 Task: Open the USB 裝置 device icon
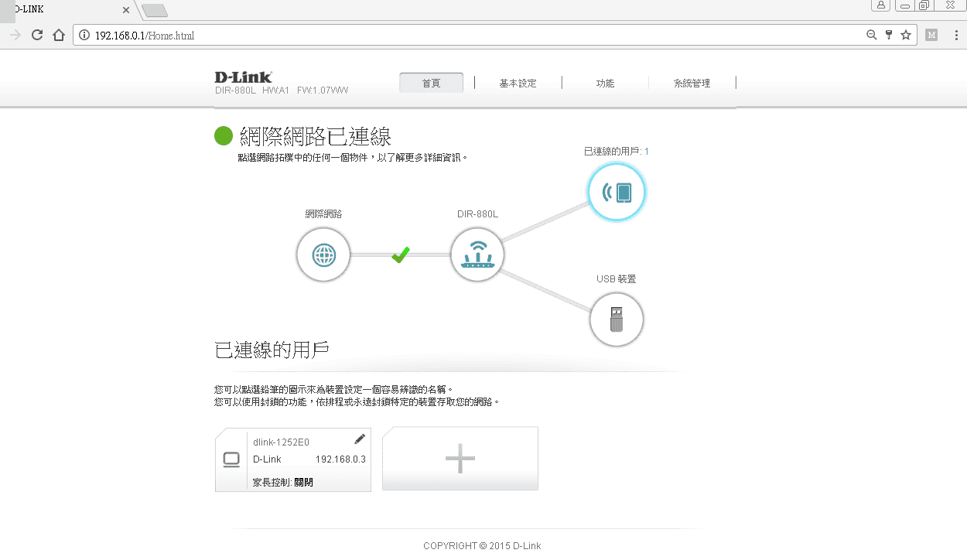coord(616,319)
